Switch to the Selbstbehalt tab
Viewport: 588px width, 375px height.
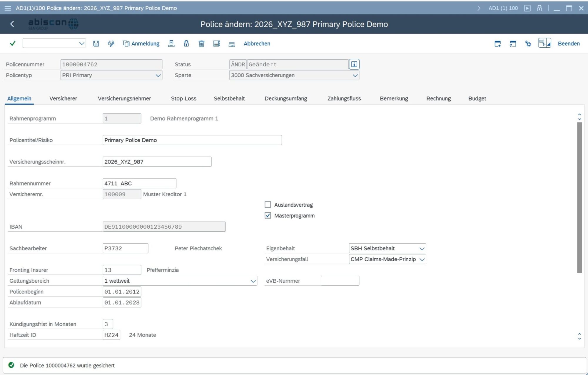(229, 98)
